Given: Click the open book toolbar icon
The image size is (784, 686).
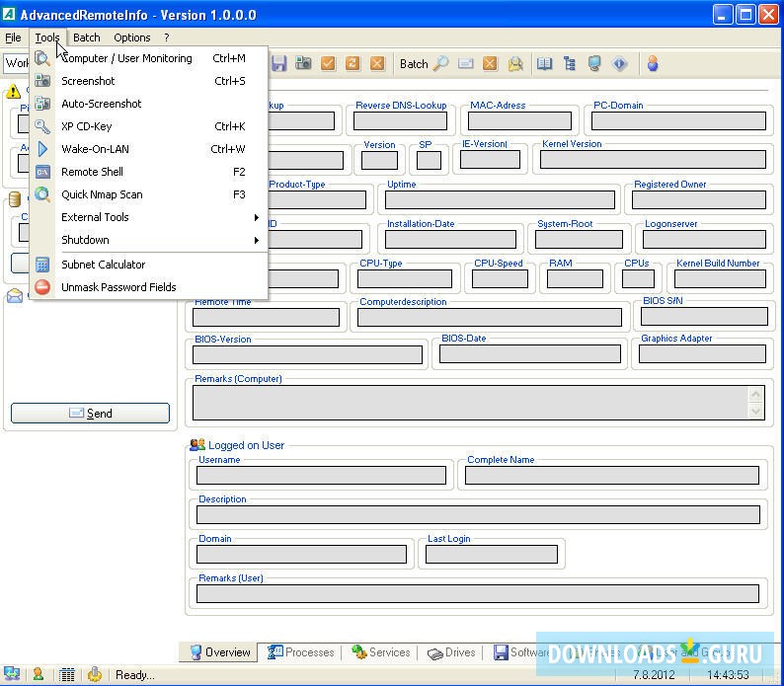Looking at the screenshot, I should coord(544,63).
